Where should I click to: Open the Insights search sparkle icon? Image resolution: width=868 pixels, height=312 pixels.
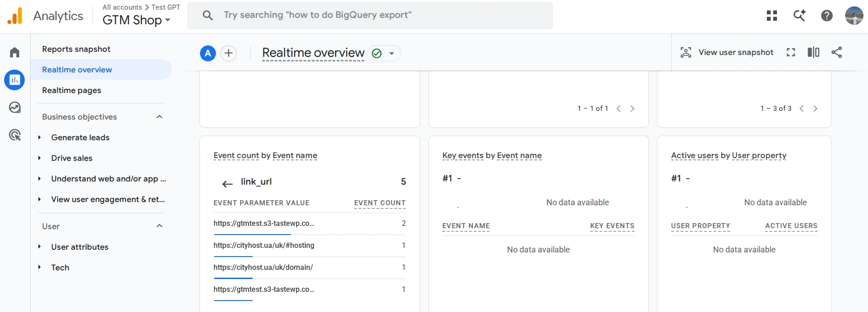pyautogui.click(x=799, y=16)
